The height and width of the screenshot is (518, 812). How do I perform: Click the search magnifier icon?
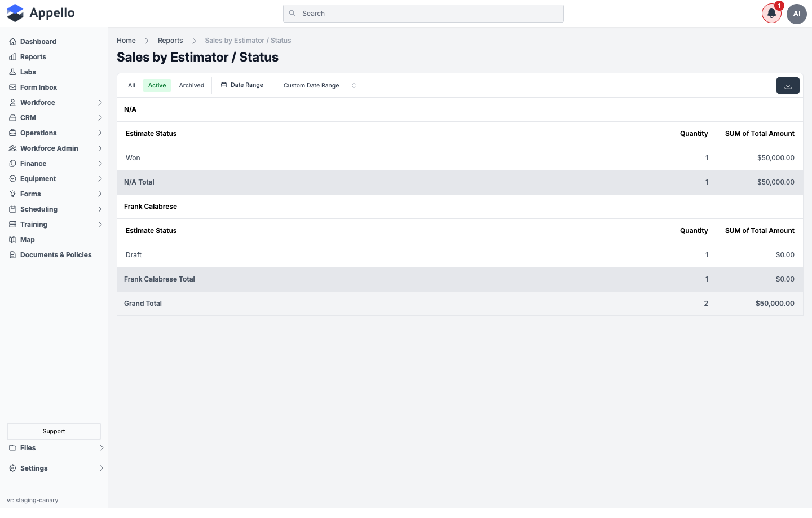[292, 14]
